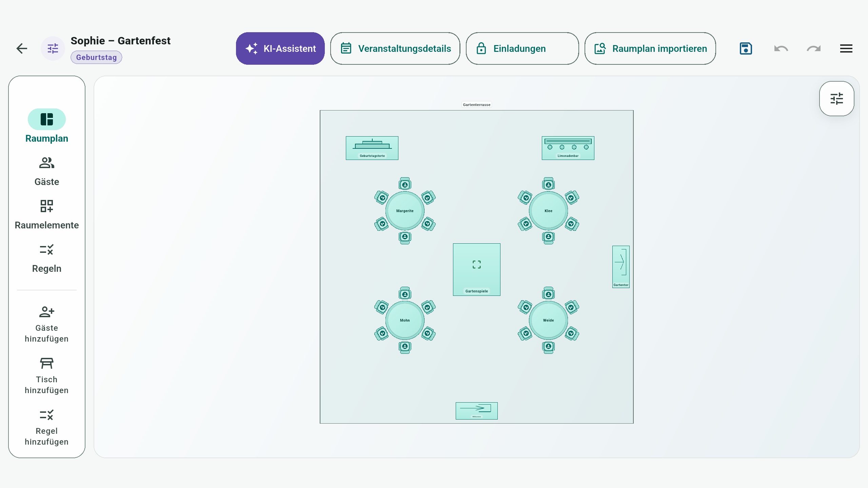Click the Gartenterrasse room label
The image size is (868, 488).
(x=477, y=105)
